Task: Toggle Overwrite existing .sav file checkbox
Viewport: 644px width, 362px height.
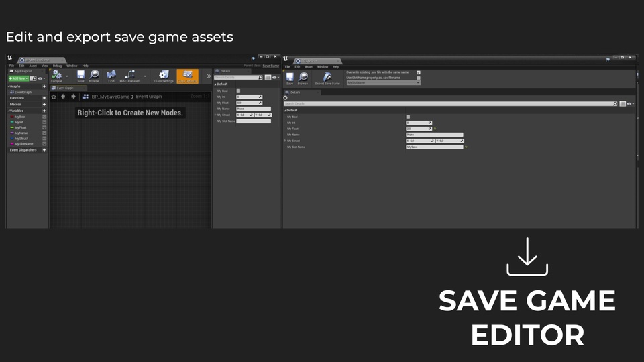Action: pos(419,72)
